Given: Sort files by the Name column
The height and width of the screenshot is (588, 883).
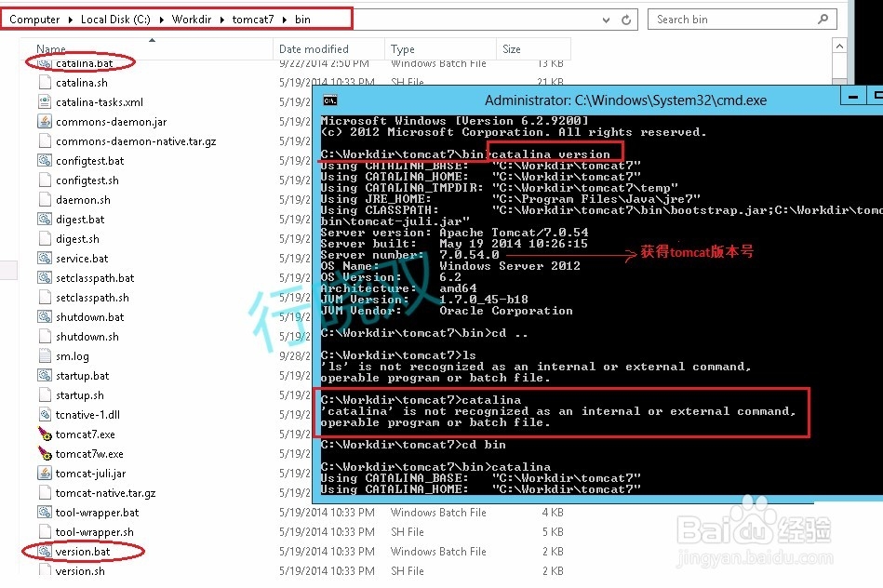Looking at the screenshot, I should coord(146,49).
